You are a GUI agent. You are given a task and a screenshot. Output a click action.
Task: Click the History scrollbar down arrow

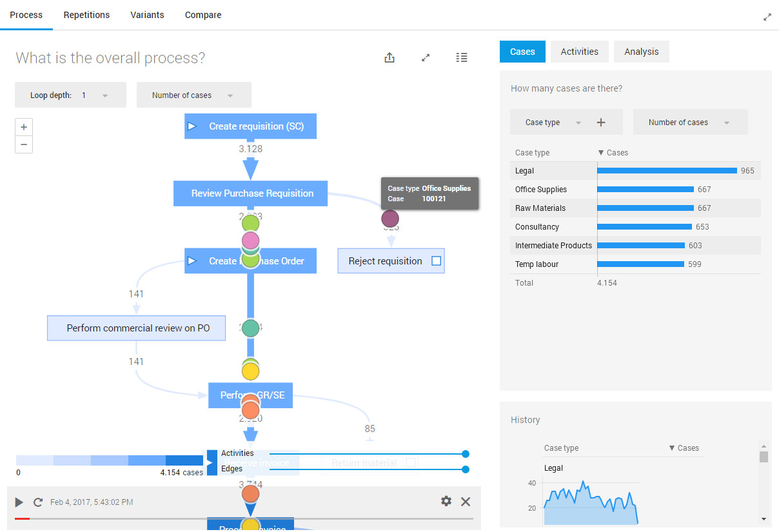[764, 519]
